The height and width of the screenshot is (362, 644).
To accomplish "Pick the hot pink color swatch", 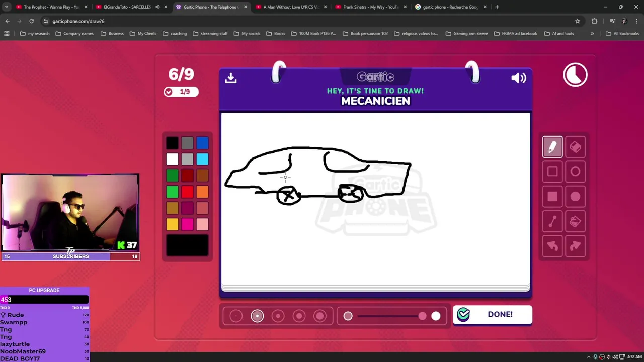I will pyautogui.click(x=187, y=224).
